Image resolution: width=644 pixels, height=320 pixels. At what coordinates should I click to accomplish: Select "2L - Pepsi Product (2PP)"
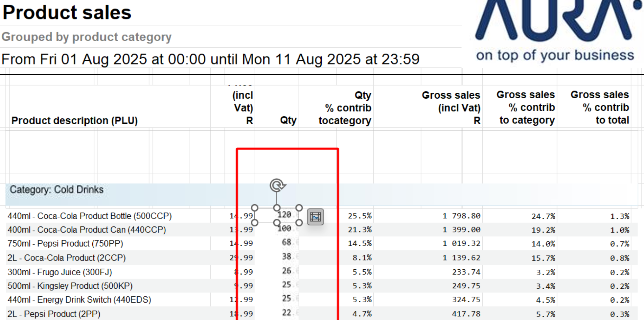54,314
